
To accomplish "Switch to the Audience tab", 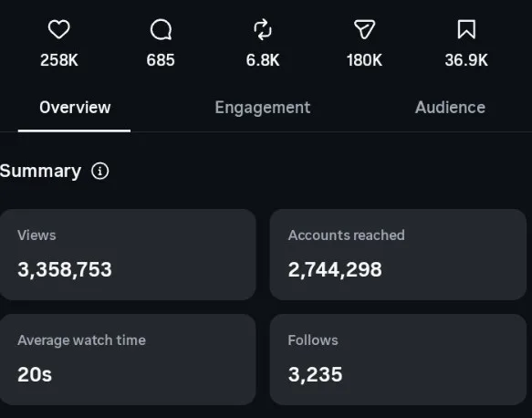I will pos(450,108).
